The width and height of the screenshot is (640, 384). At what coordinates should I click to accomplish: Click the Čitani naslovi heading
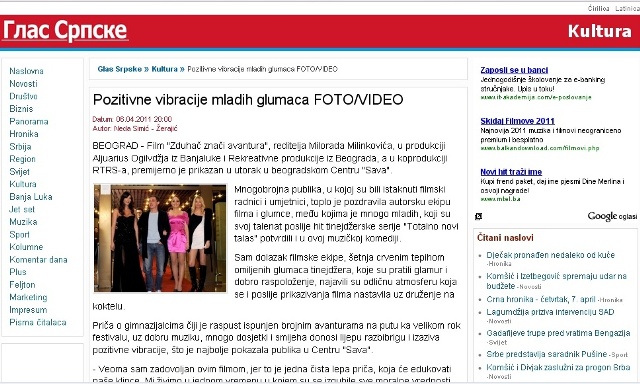coord(505,238)
